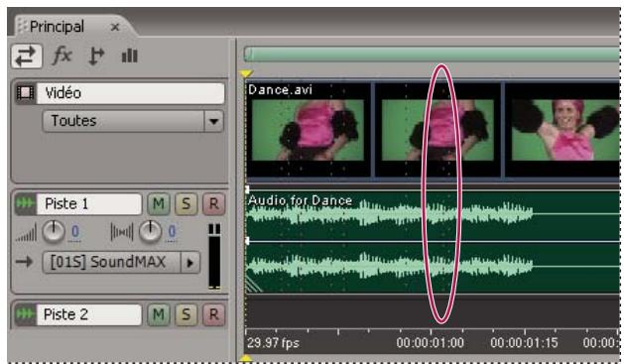Arm Piste 1 for recording with R
The image size is (624, 364).
[213, 203]
